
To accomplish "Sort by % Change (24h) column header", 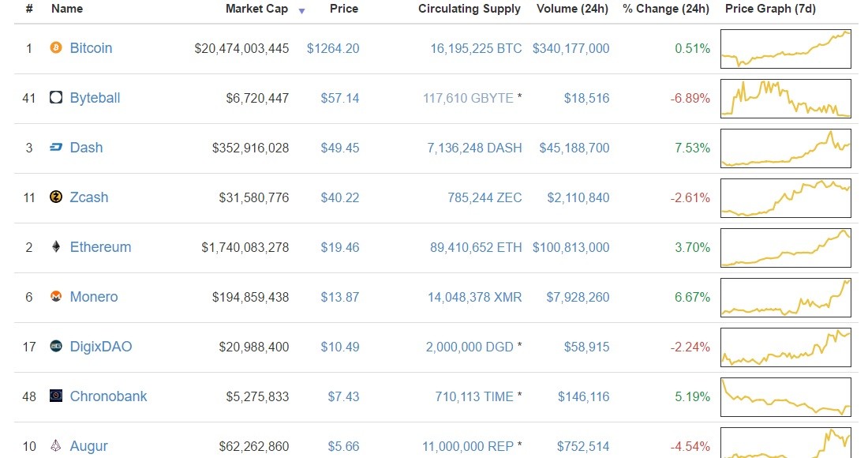I will coord(666,9).
